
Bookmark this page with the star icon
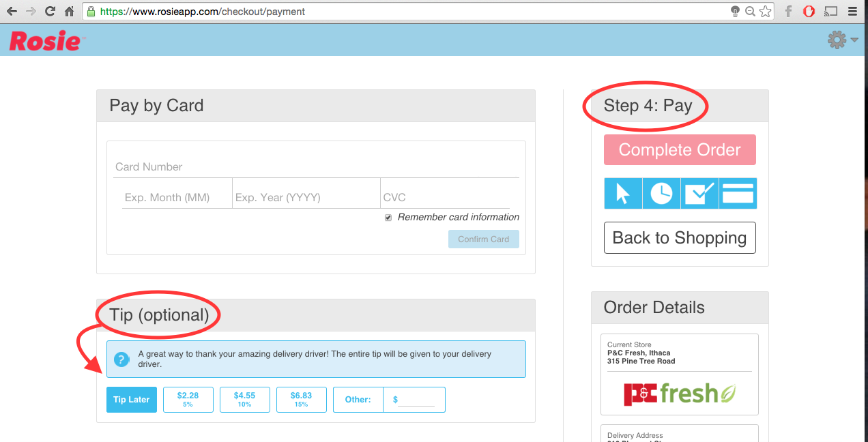point(766,12)
